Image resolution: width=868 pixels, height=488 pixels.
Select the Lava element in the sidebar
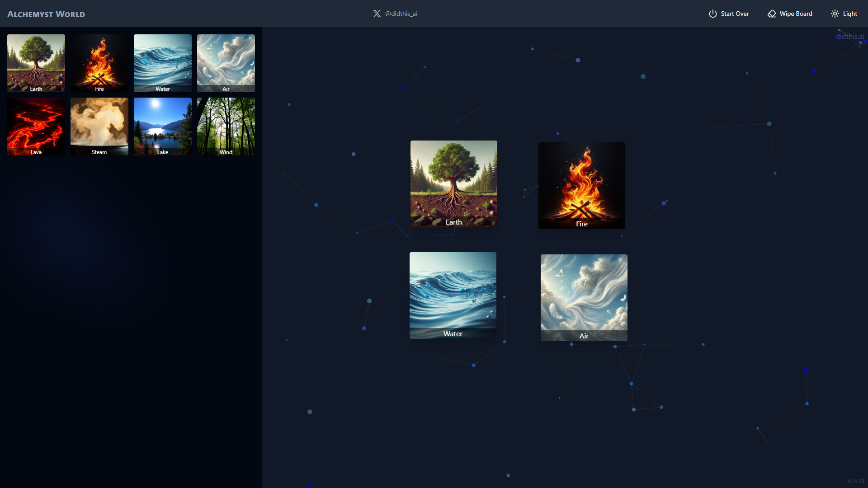click(x=36, y=127)
